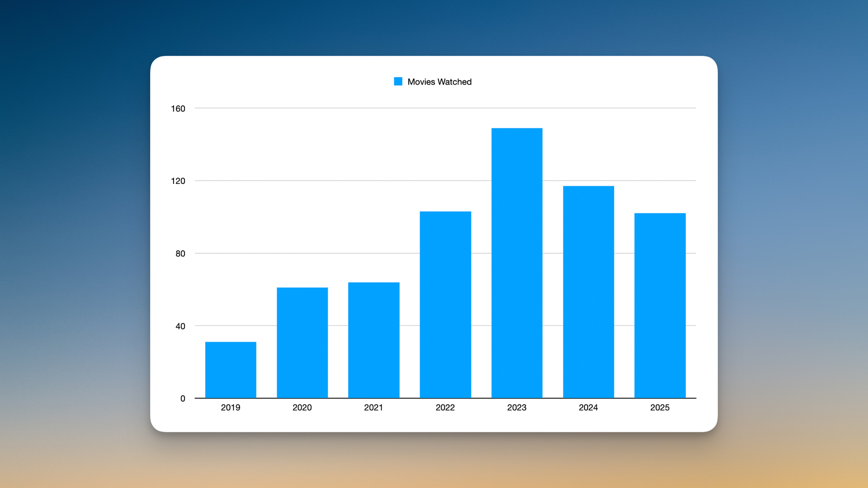Click the 160 y-axis value label

click(x=178, y=108)
